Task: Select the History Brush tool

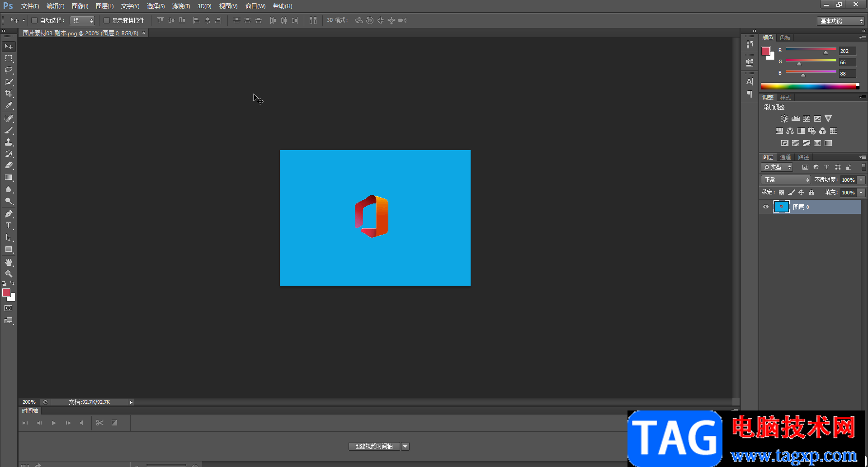Action: (x=9, y=154)
